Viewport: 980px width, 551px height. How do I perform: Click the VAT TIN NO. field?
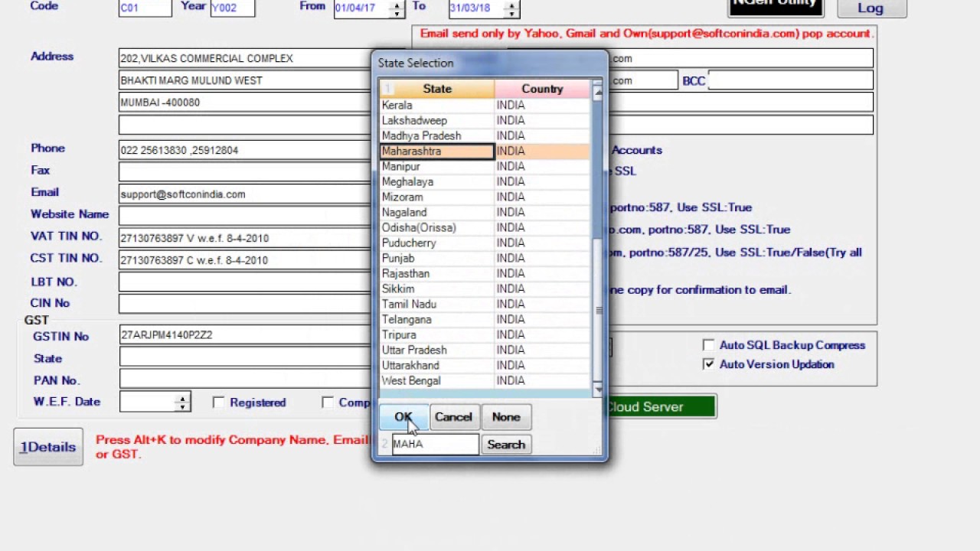(x=245, y=238)
